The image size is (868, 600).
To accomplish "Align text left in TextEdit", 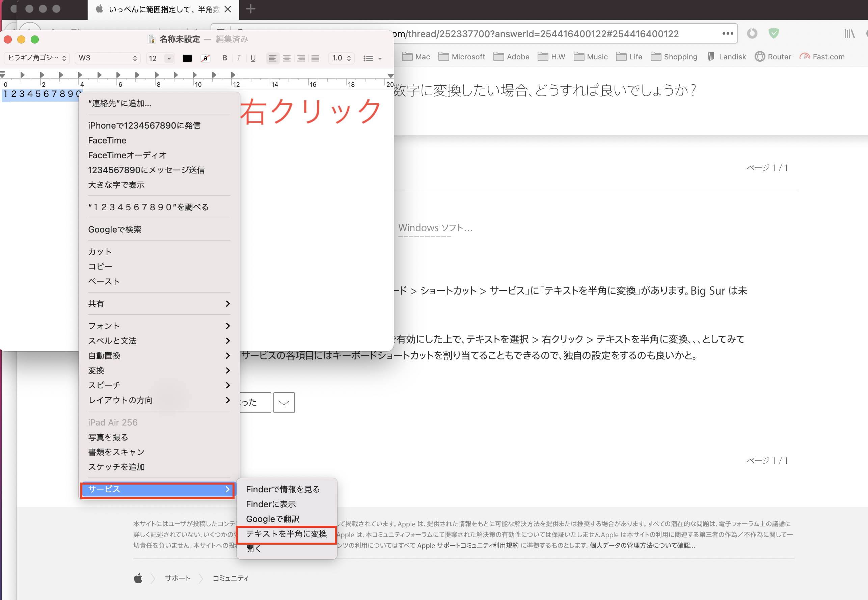I will coord(272,58).
